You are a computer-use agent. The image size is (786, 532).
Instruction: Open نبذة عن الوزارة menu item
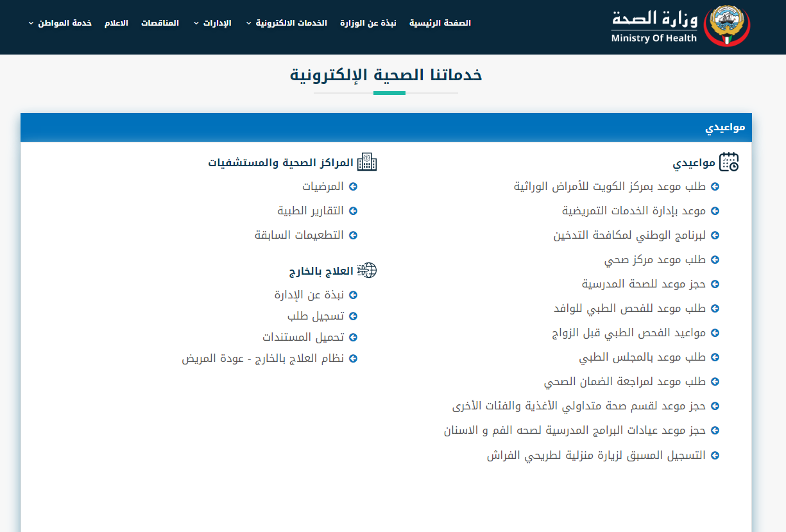click(368, 23)
